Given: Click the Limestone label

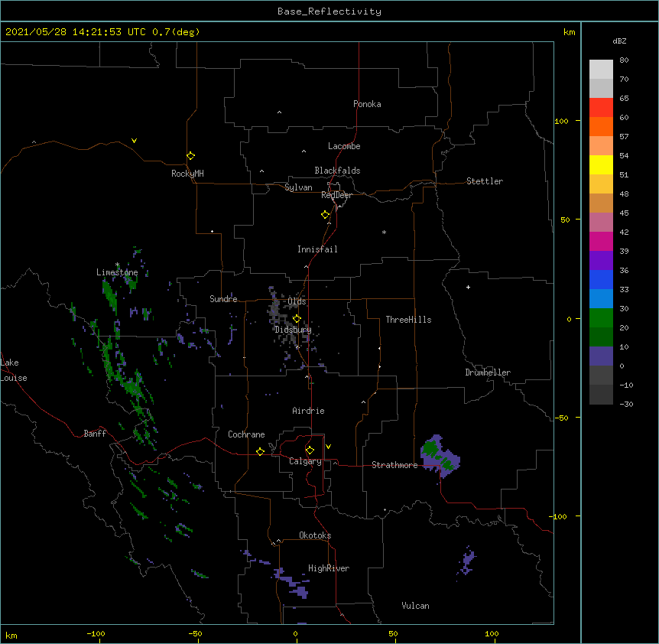Looking at the screenshot, I should (117, 272).
